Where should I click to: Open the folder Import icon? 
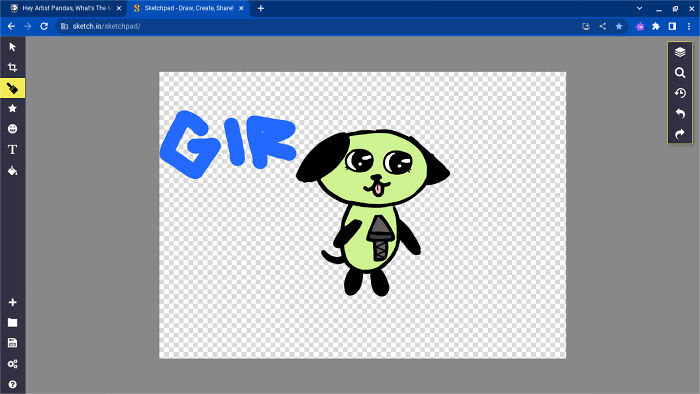[12, 323]
